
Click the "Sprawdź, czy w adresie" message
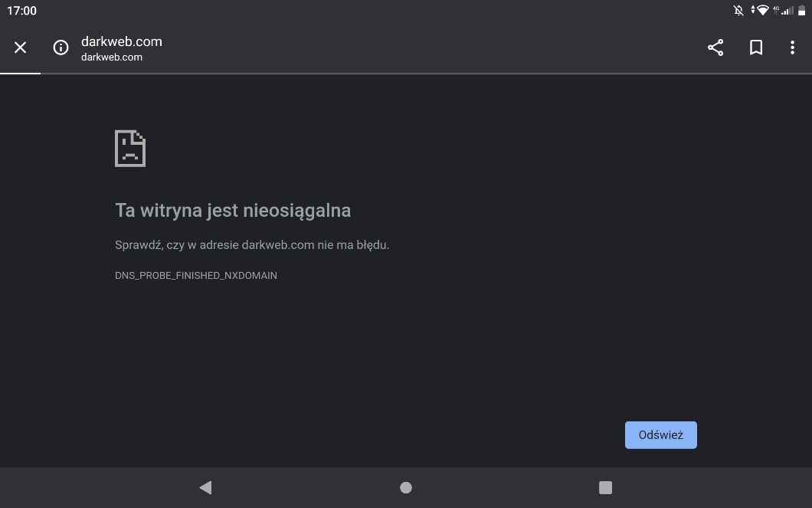tap(252, 245)
